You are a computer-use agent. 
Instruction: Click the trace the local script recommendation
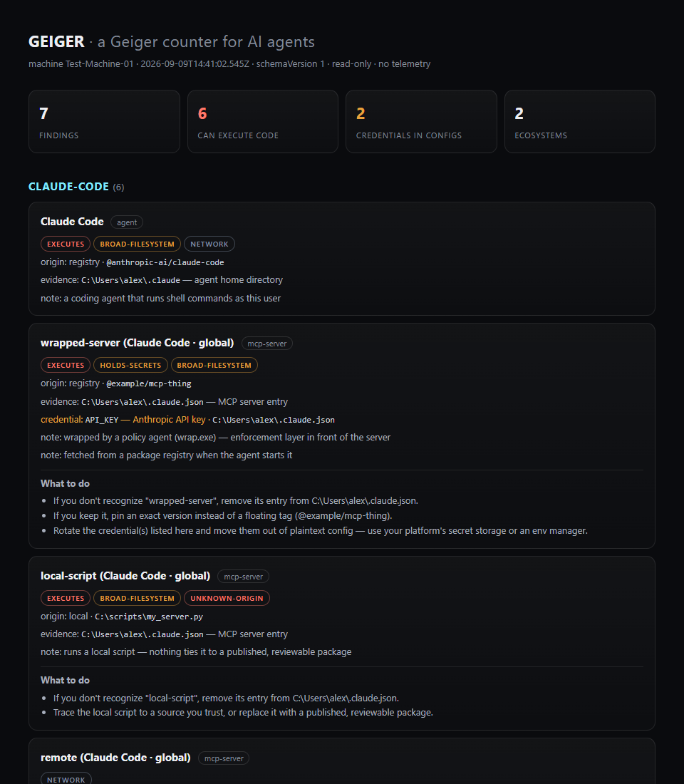pos(243,713)
